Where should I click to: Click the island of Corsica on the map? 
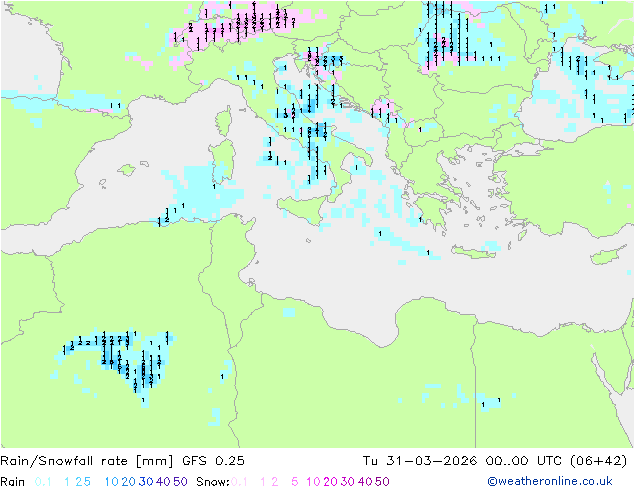pos(224,120)
